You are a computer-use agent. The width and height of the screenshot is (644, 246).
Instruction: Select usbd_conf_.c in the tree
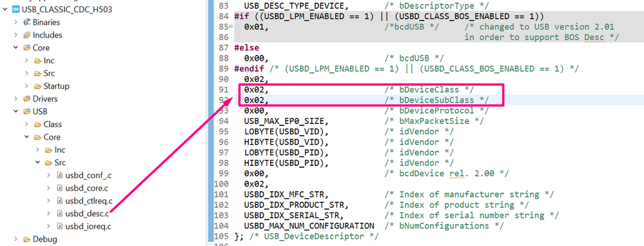[x=88, y=175]
